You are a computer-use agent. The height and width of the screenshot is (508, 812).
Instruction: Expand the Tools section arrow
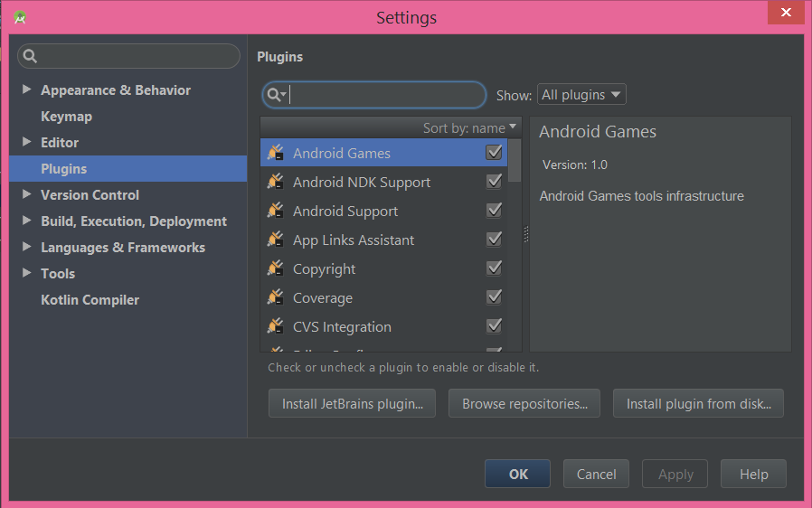pyautogui.click(x=26, y=273)
